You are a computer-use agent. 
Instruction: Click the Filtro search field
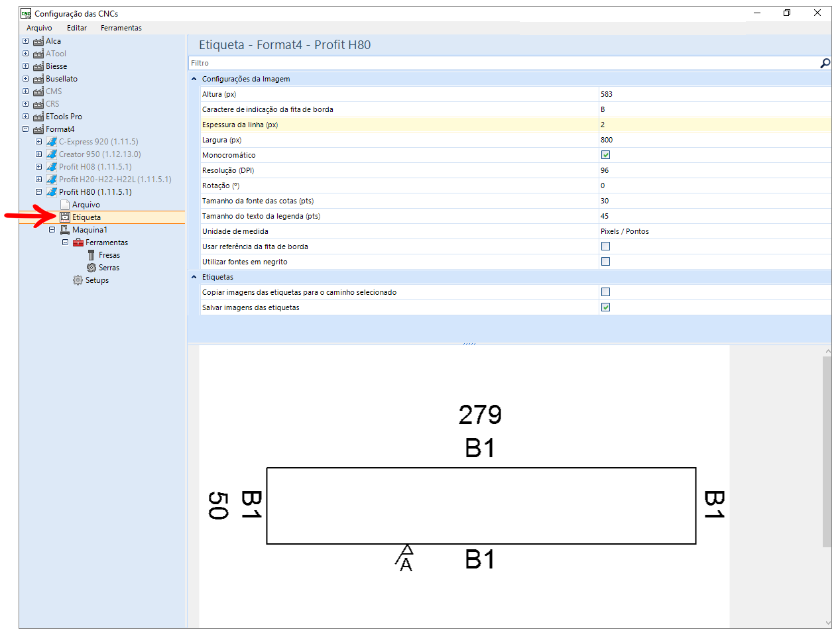[504, 63]
